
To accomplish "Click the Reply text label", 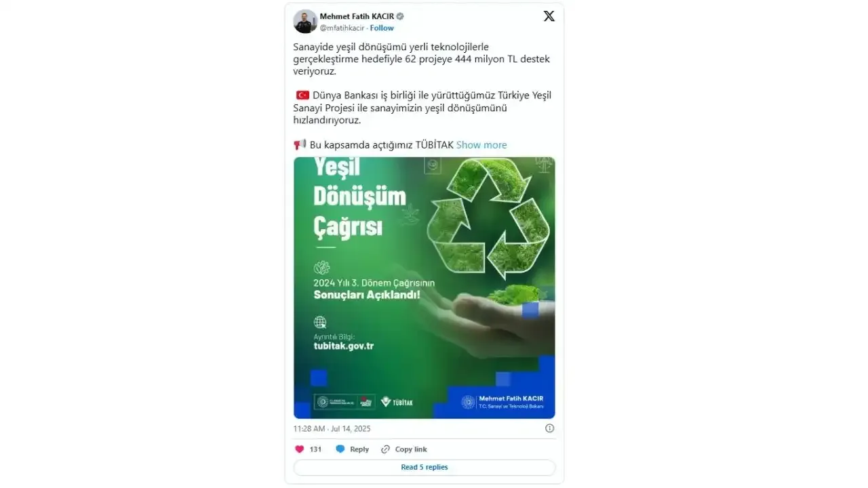I will 359,449.
